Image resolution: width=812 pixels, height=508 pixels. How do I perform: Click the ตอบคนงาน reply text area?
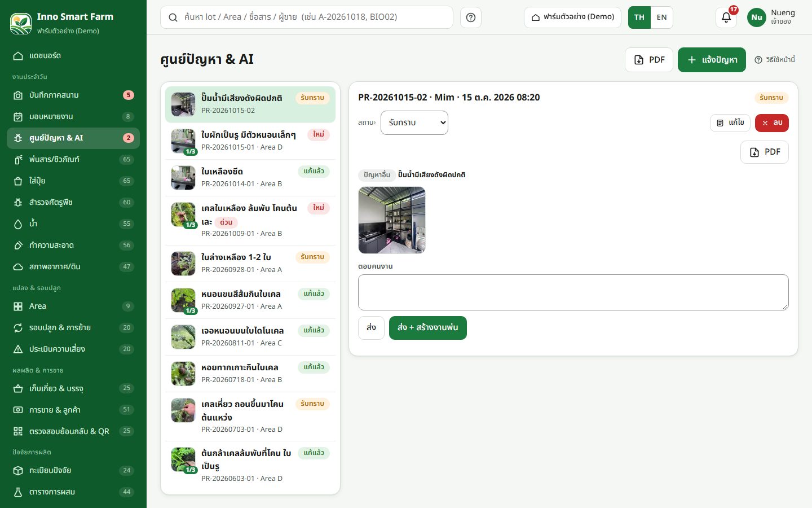pos(573,292)
